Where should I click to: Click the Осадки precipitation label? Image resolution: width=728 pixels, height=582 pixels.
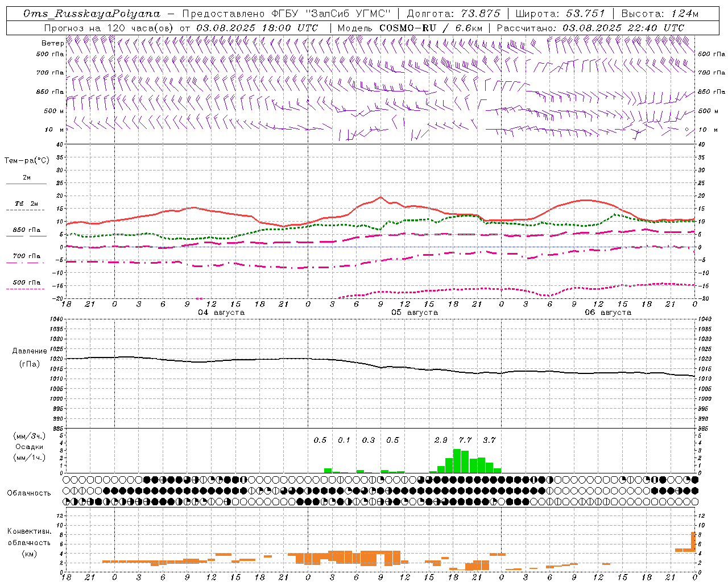[x=29, y=447]
